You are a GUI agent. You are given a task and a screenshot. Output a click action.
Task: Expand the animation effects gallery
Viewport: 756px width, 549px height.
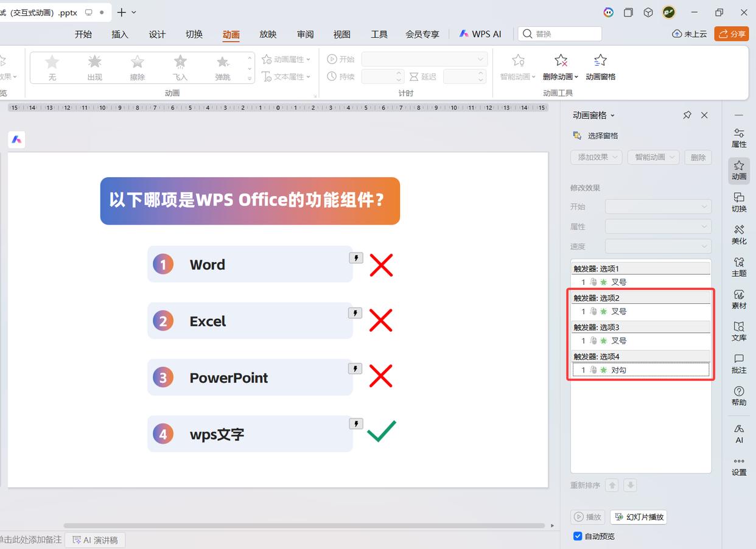tap(250, 79)
